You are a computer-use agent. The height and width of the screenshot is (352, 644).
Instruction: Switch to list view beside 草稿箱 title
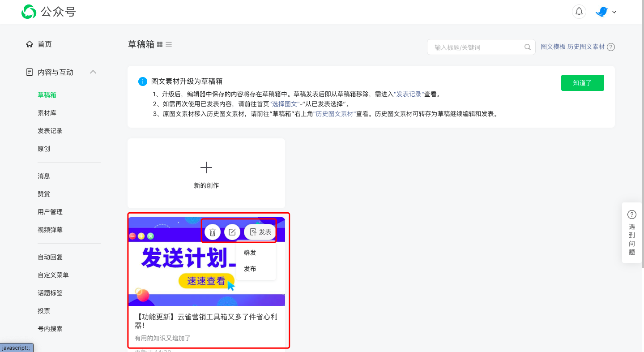click(x=168, y=44)
